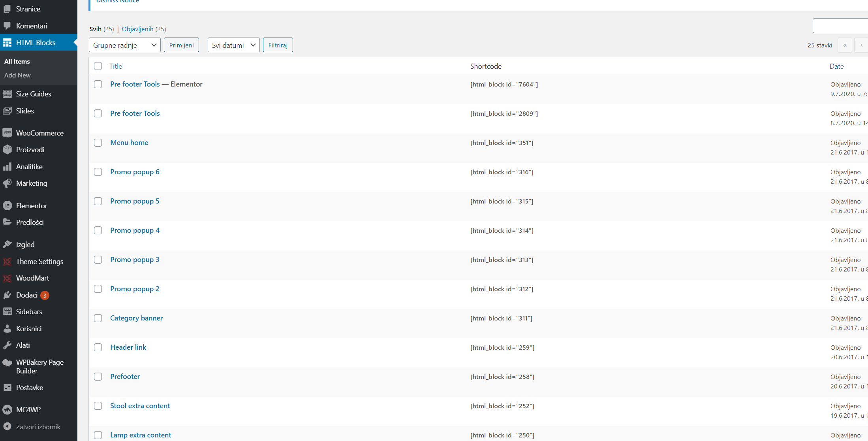Tick the select-all checkbox beside Title
This screenshot has width=868, height=441.
[x=98, y=66]
